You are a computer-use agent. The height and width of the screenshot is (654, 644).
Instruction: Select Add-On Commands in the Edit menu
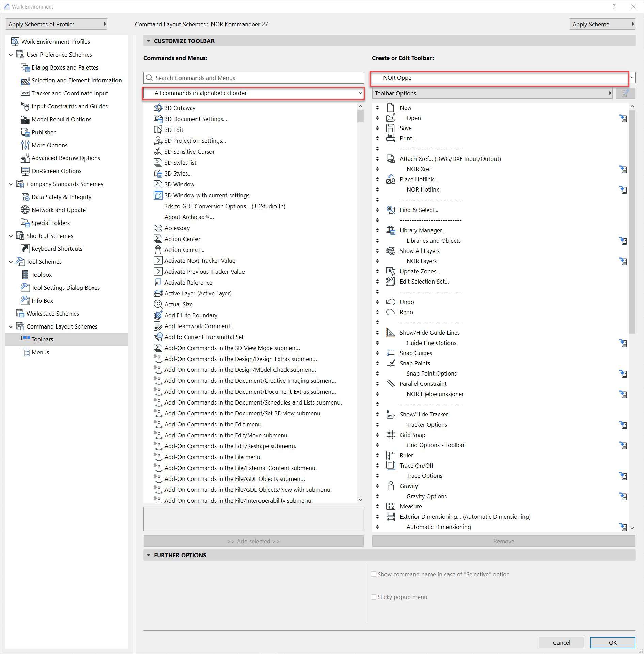click(x=214, y=424)
